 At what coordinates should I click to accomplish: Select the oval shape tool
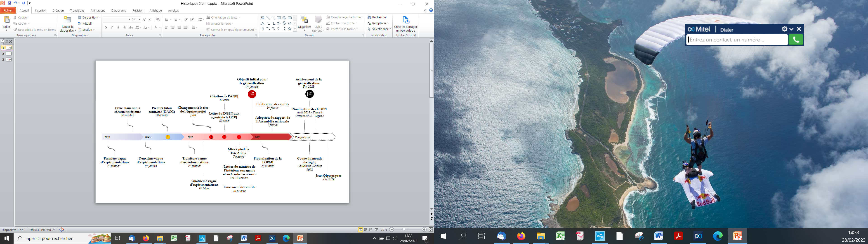pyautogui.click(x=284, y=18)
